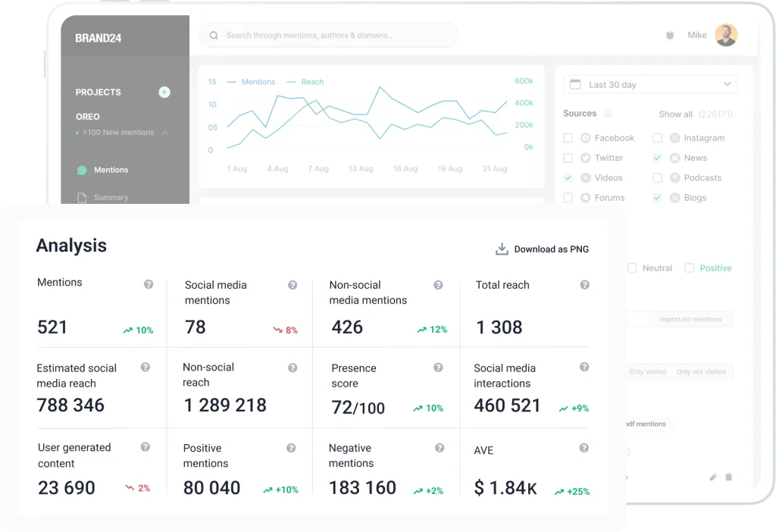Go to Summary in the sidebar

pyautogui.click(x=111, y=197)
